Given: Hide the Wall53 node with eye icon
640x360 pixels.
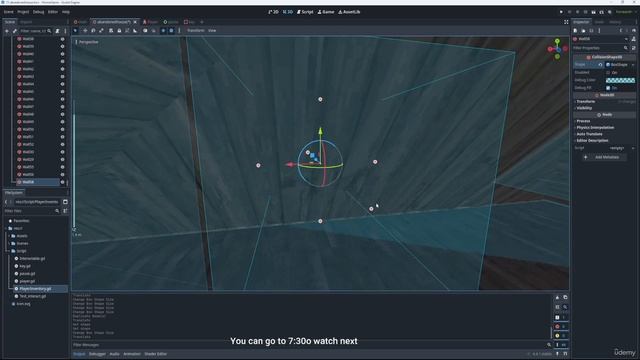Looking at the screenshot, I should (x=62, y=152).
